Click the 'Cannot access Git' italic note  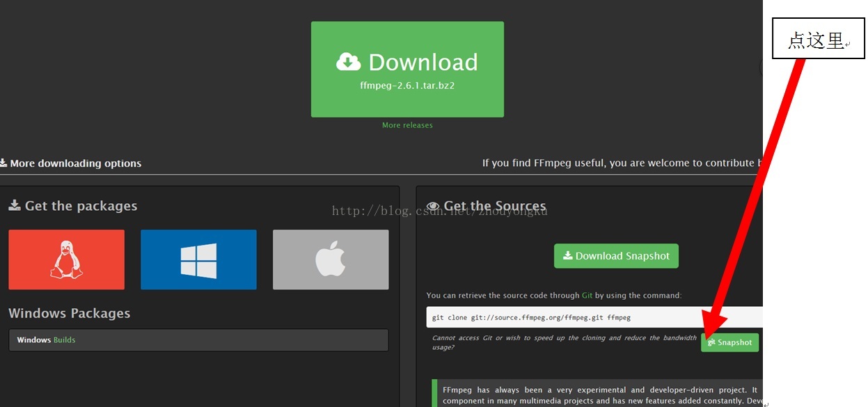point(564,342)
